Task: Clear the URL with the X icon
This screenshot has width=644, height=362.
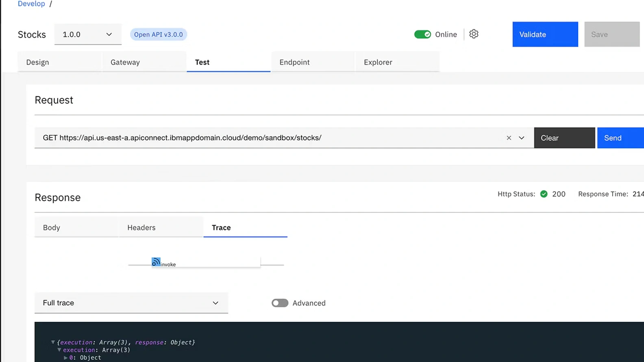Action: coord(509,138)
